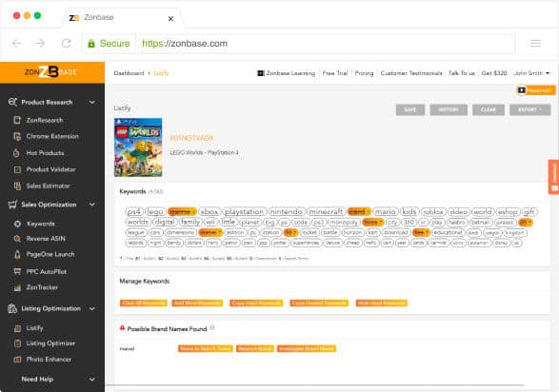Viewport: 559px width, 392px height.
Task: Collapse the Product Research section chevron
Action: pyautogui.click(x=92, y=102)
